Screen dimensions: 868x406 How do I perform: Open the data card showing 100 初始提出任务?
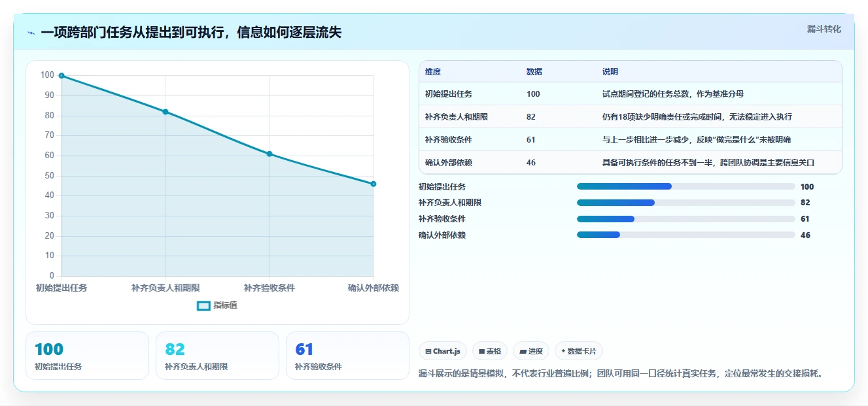[88, 356]
